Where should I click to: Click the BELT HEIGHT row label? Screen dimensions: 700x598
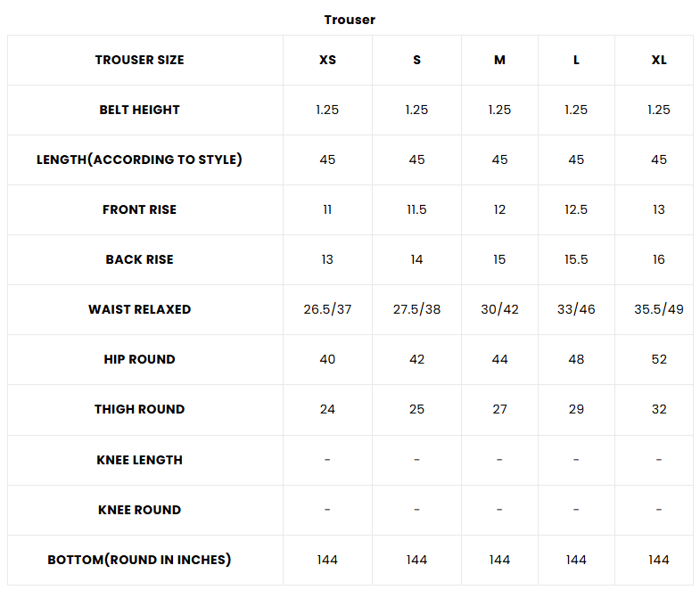coord(139,110)
